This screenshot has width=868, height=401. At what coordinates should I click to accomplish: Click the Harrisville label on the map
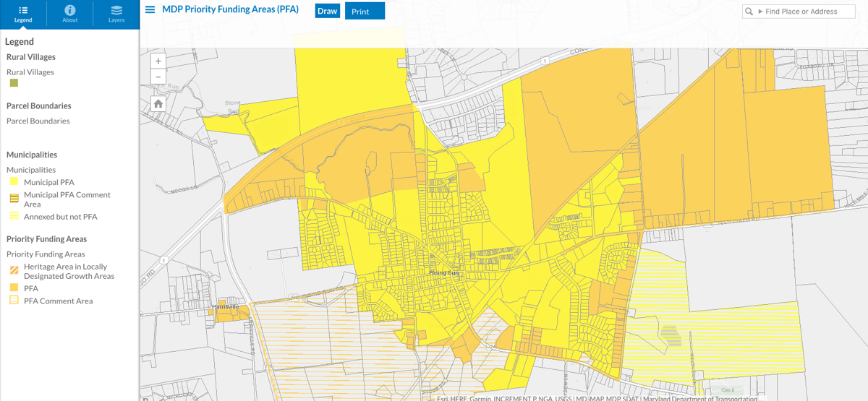tap(225, 307)
